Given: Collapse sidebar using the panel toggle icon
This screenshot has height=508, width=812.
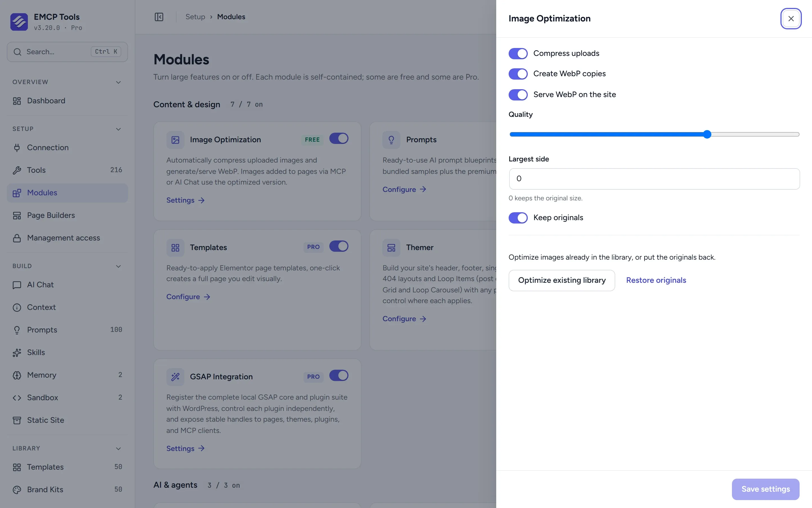Looking at the screenshot, I should click(159, 17).
